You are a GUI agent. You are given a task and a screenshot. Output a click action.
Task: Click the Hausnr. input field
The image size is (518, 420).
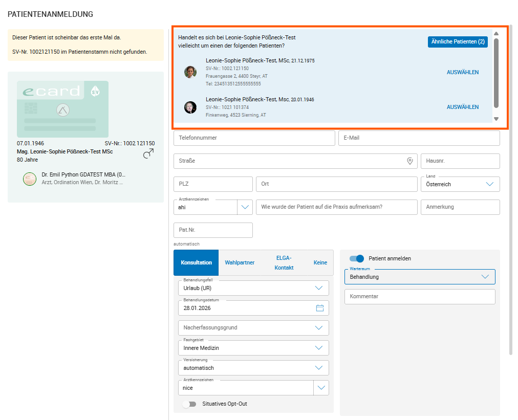460,161
